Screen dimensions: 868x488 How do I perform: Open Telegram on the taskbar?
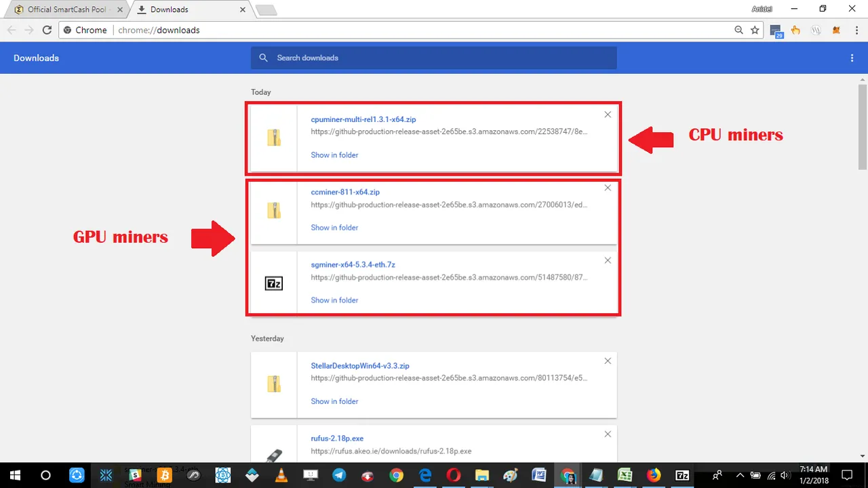(338, 475)
